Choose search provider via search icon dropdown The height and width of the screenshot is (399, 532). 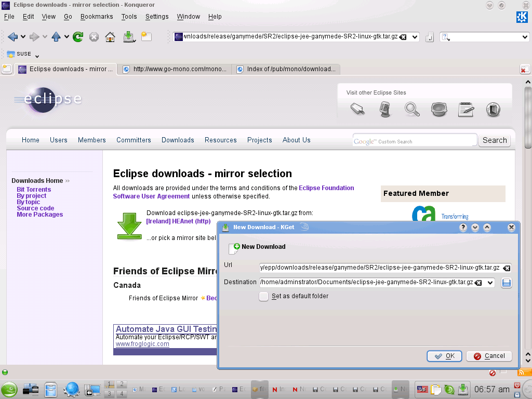point(446,37)
